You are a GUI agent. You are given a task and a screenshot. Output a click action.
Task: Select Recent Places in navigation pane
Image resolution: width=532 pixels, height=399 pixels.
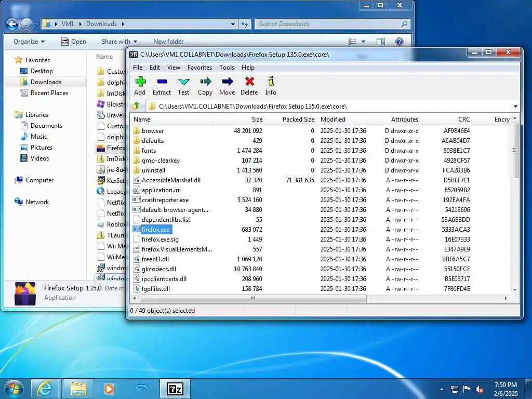pyautogui.click(x=45, y=93)
